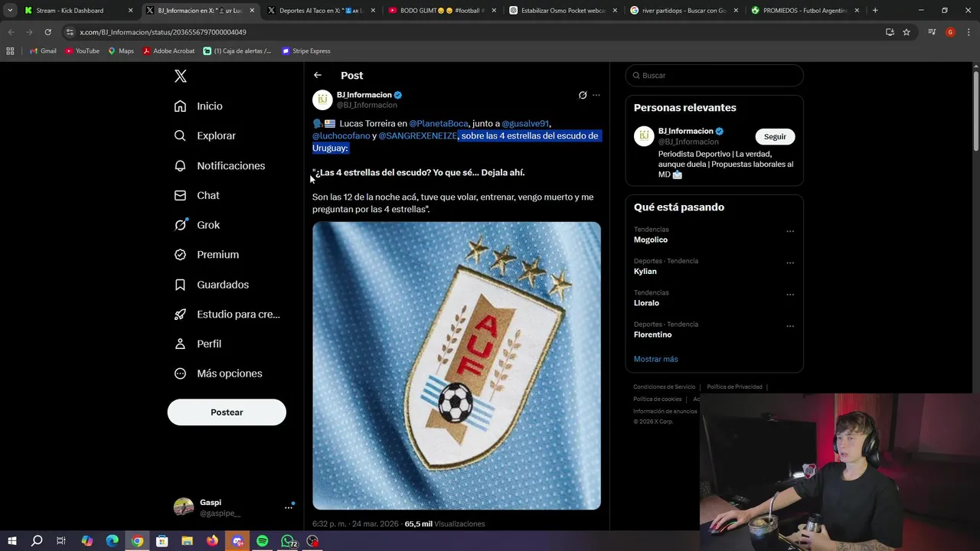Reload the page with refresh icon
This screenshot has height=551, width=980.
point(47,32)
